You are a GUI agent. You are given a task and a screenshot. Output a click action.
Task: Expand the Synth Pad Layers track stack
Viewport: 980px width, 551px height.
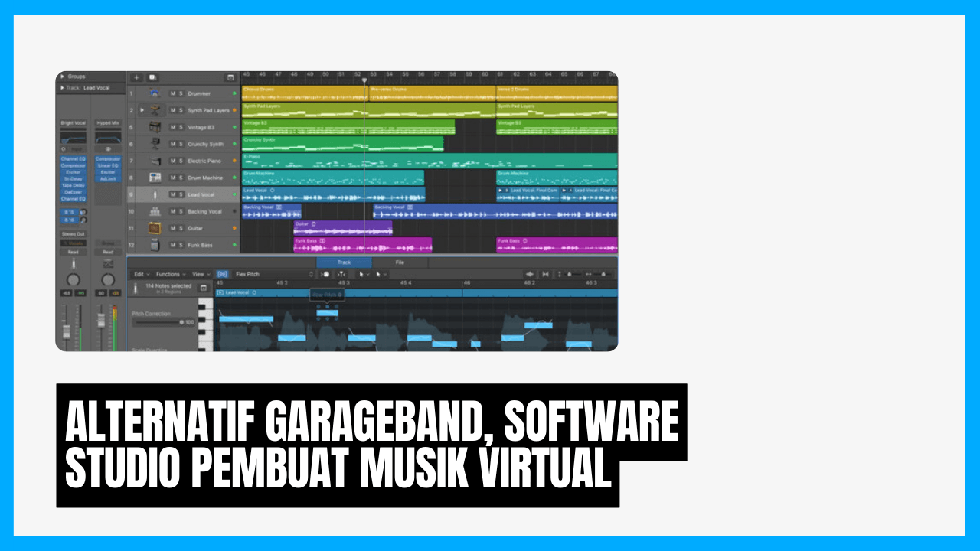142,110
